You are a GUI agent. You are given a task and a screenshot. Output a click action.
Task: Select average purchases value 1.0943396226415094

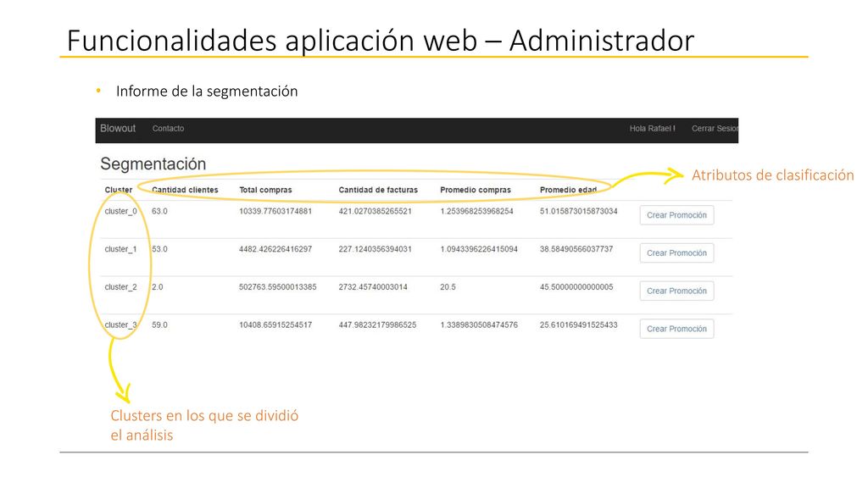coord(479,249)
